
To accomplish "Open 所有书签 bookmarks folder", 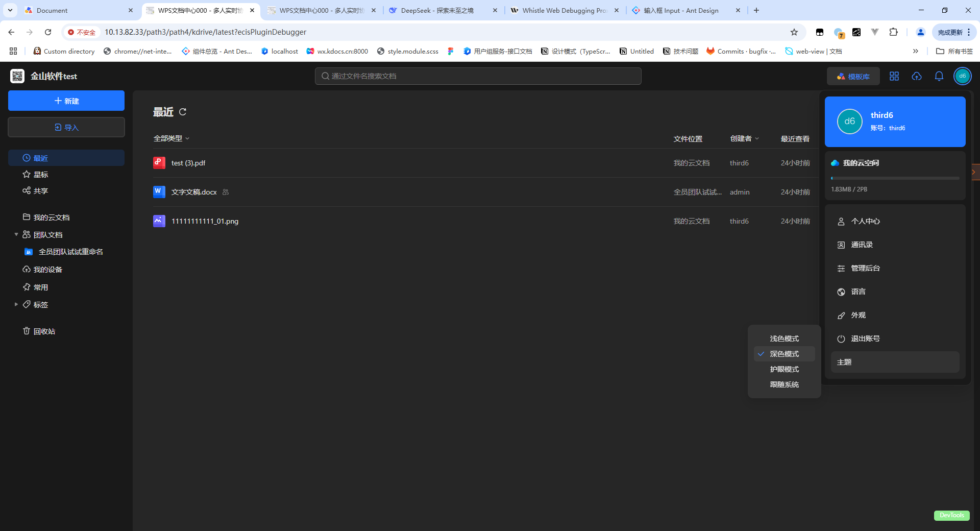I will click(954, 51).
